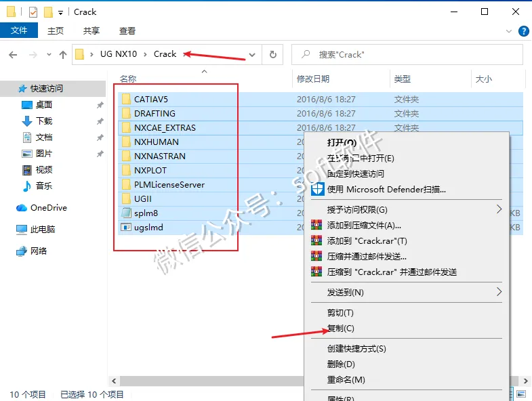This screenshot has height=401, width=532.
Task: Choose Add to archive (添加到压缩文件) menu item
Action: pyautogui.click(x=406, y=226)
